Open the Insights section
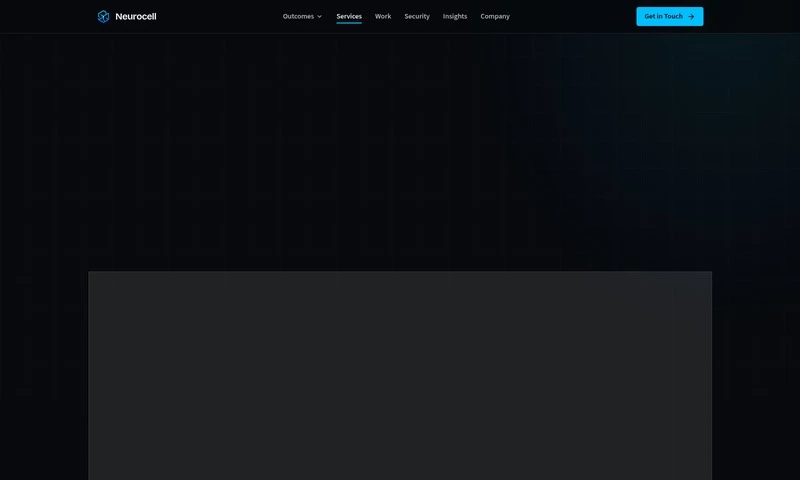800x480 pixels. (x=455, y=16)
